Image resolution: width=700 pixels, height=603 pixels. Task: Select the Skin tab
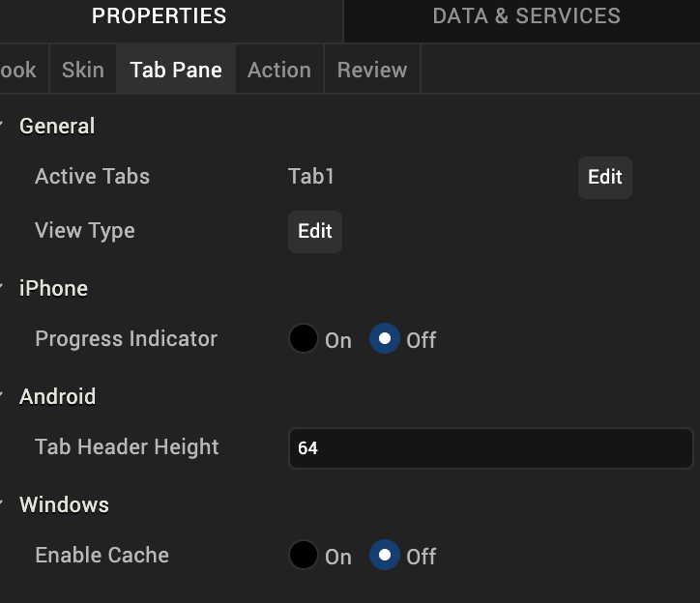pos(82,71)
